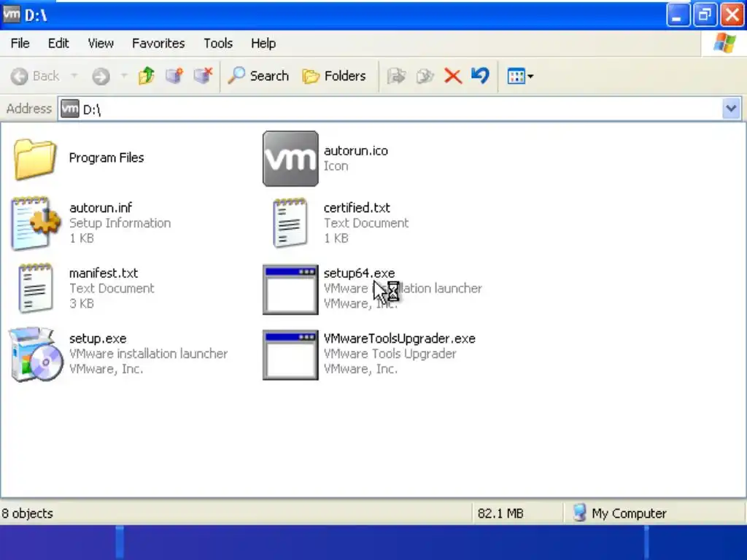Toggle the Folders pane
747x560 pixels.
(x=334, y=76)
